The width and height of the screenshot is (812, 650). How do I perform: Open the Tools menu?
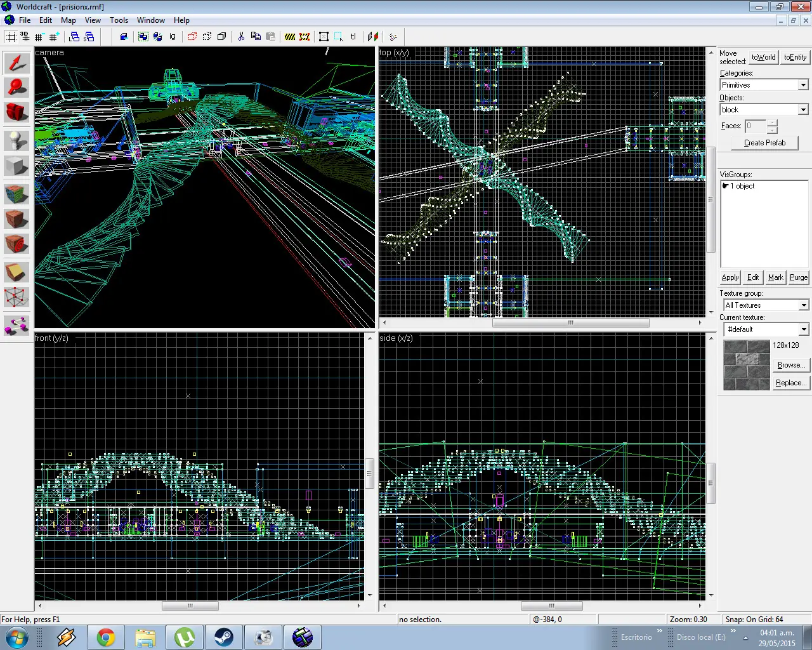tap(119, 20)
